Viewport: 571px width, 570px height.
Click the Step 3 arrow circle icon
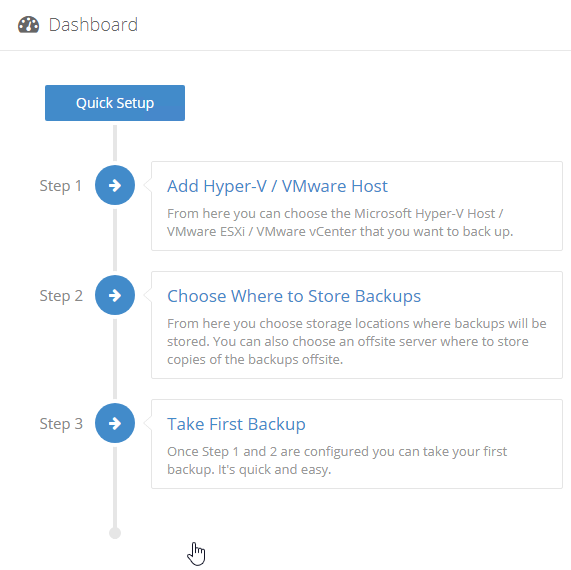[115, 423]
